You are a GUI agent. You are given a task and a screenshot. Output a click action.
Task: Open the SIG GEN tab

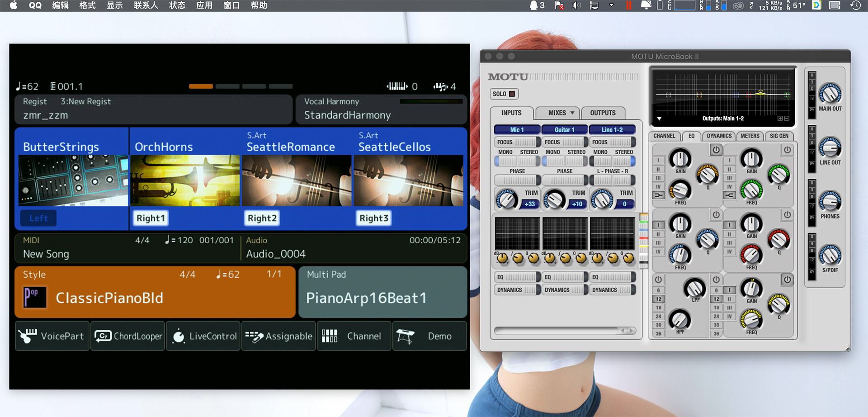[779, 136]
